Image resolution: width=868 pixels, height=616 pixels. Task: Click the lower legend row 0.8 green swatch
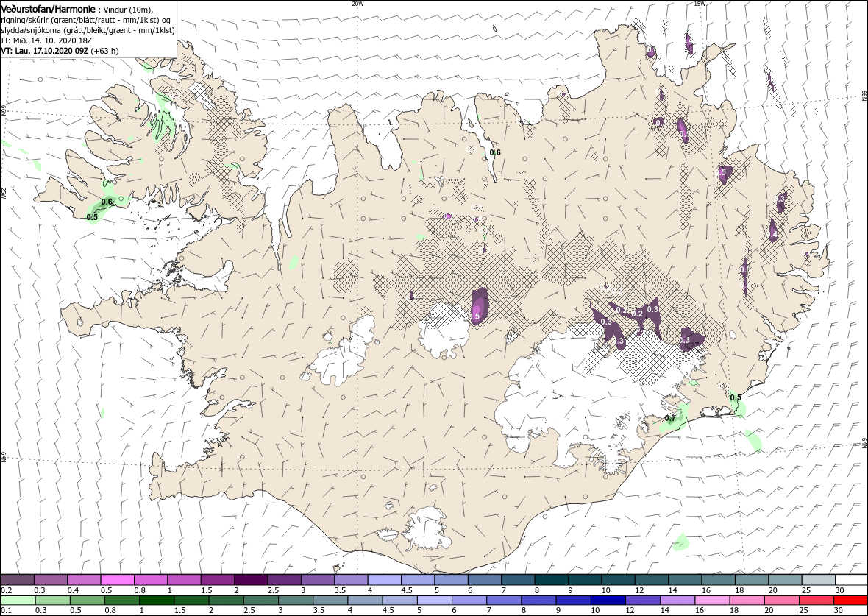click(122, 601)
